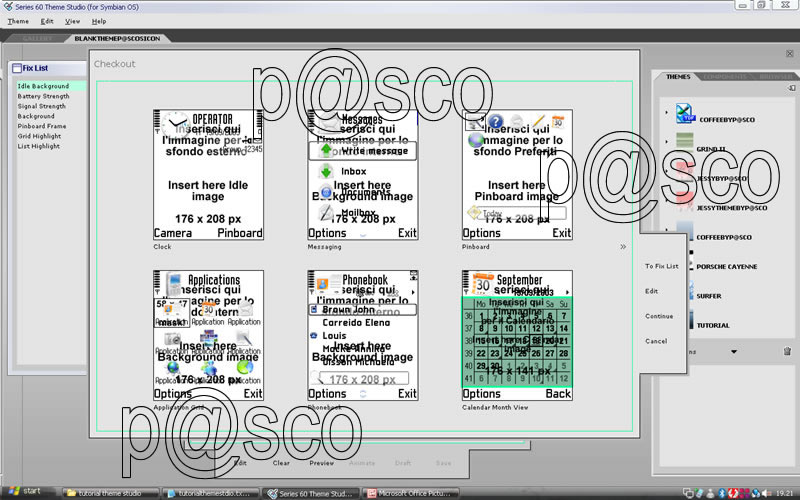800x500 pixels.
Task: Click the GRIND II theme thumbnail icon
Action: (x=685, y=143)
